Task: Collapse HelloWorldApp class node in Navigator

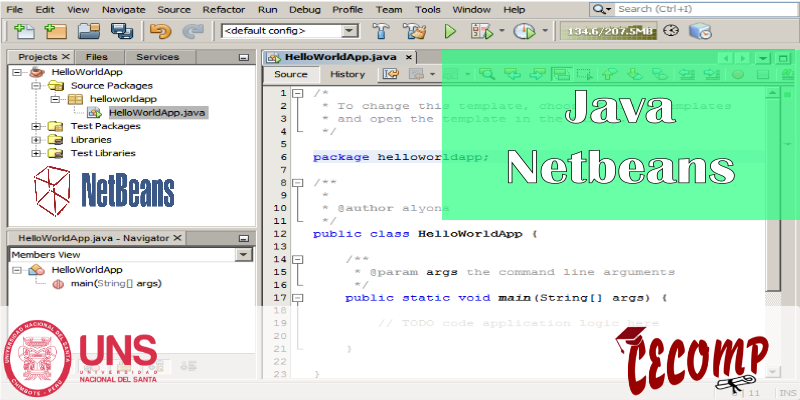Action: (17, 270)
